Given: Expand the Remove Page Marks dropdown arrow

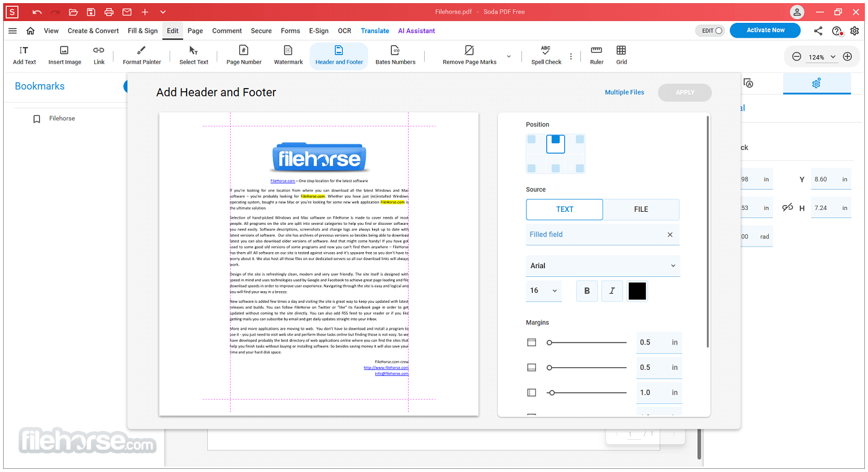Looking at the screenshot, I should click(509, 56).
